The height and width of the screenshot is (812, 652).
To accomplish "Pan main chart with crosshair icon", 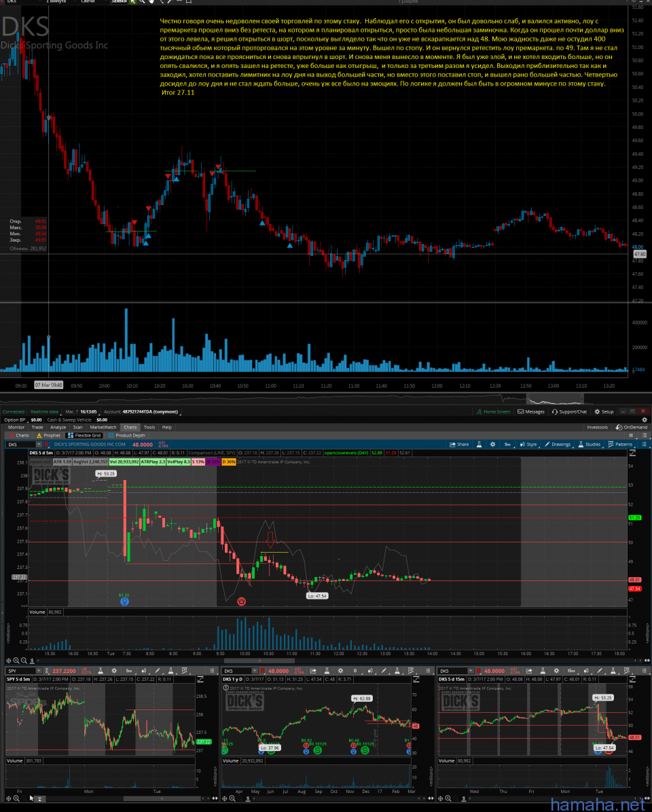I will click(x=8, y=661).
